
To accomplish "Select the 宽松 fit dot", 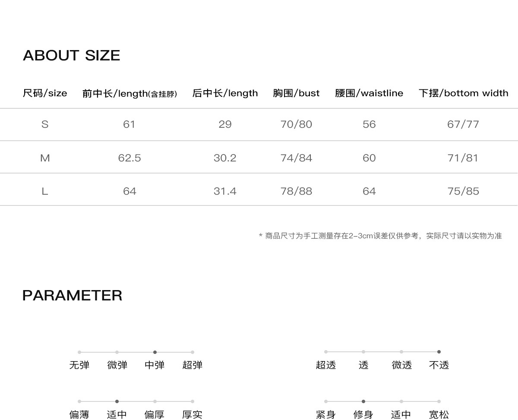I will click(439, 401).
